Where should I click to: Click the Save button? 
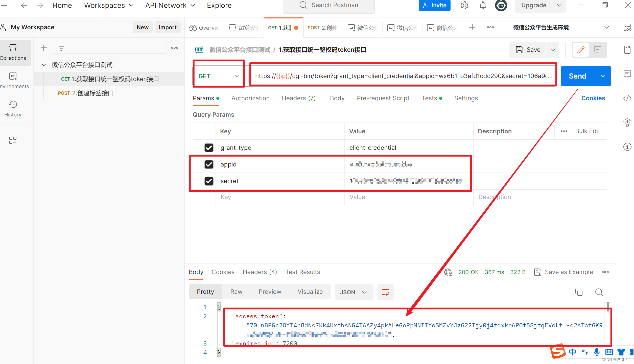tap(528, 50)
